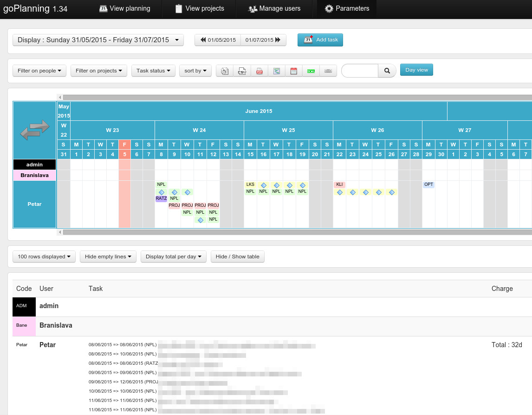Expand the Filter on people dropdown
Image resolution: width=532 pixels, height=415 pixels.
pyautogui.click(x=39, y=71)
